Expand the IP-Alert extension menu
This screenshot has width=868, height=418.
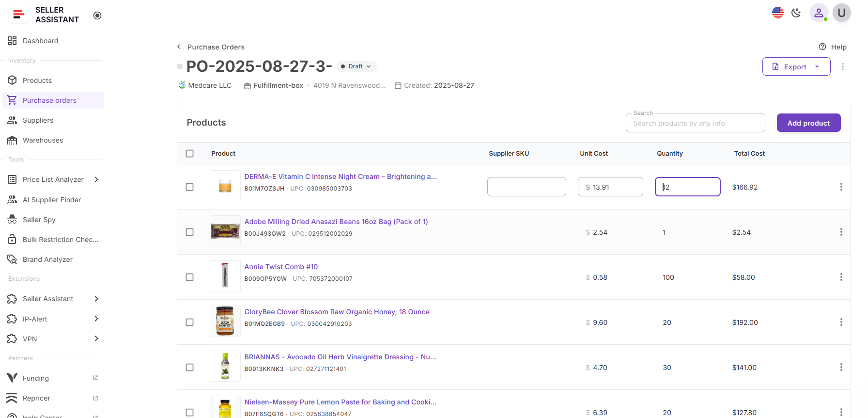click(96, 319)
